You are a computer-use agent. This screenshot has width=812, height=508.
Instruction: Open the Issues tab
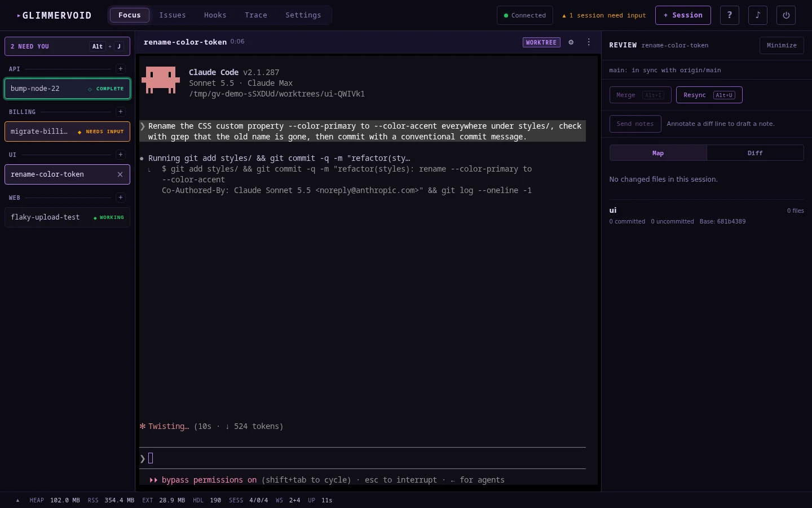tap(173, 15)
